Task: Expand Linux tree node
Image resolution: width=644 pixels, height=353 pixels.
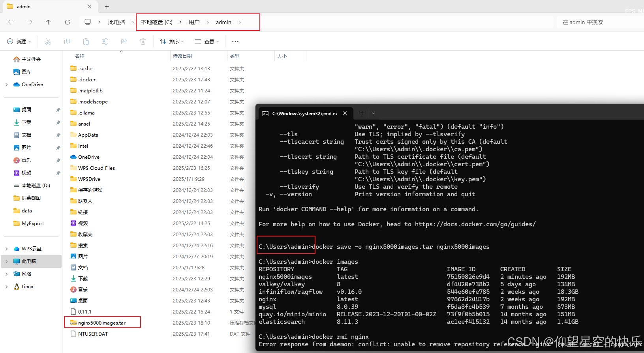Action: tap(6, 287)
